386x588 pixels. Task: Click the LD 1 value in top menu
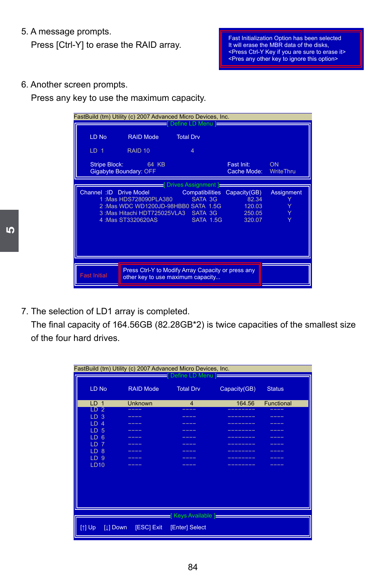pos(97,151)
